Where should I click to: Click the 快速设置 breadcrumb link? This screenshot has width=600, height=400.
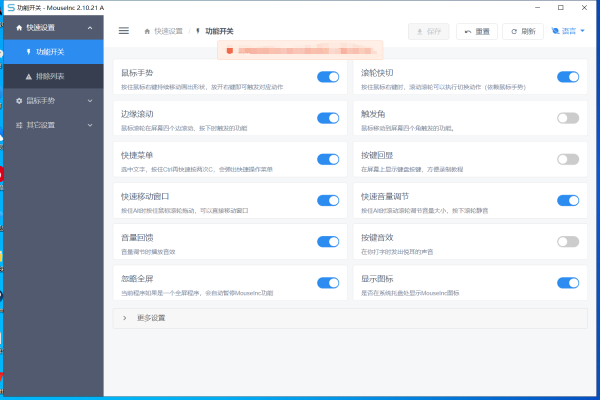(x=168, y=31)
